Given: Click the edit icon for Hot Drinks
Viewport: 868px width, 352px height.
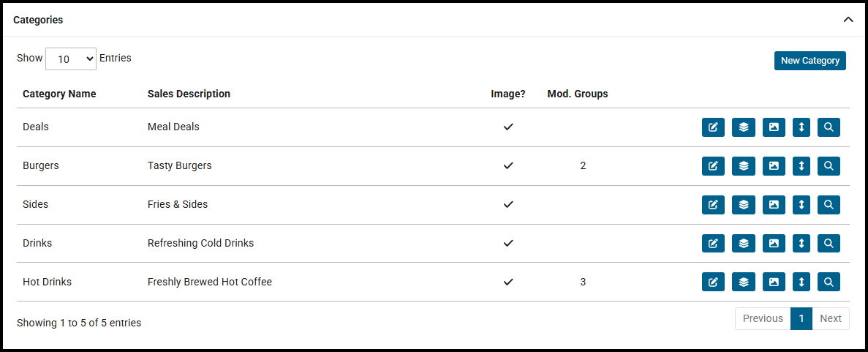Looking at the screenshot, I should pos(713,282).
